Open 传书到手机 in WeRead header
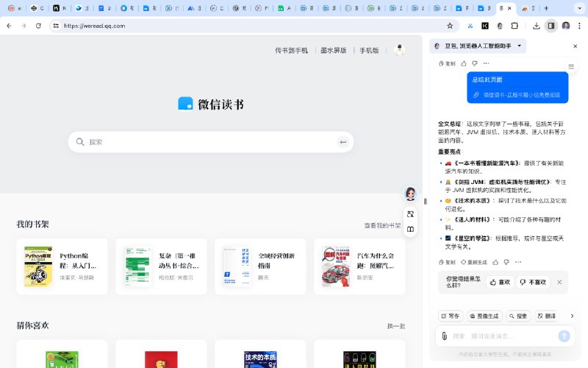This screenshot has height=368, width=588. pyautogui.click(x=291, y=50)
